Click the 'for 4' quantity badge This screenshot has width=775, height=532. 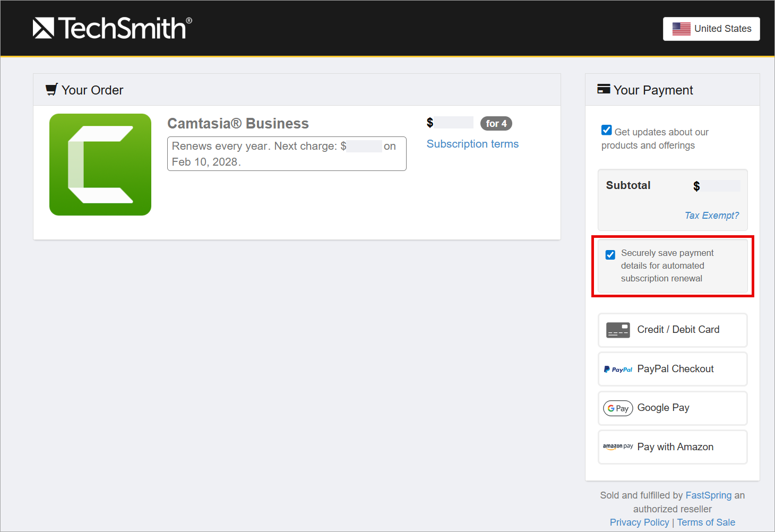coord(496,124)
